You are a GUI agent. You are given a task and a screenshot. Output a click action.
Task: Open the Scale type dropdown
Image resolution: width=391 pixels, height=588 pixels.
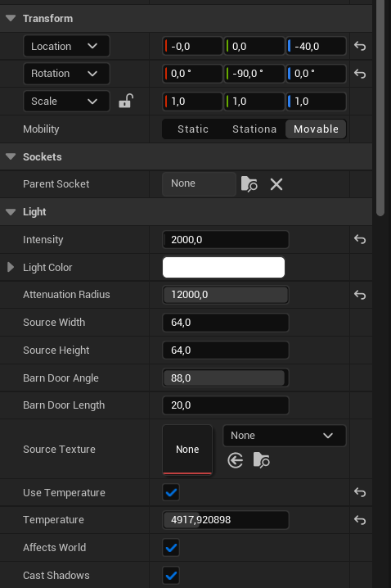pyautogui.click(x=66, y=102)
